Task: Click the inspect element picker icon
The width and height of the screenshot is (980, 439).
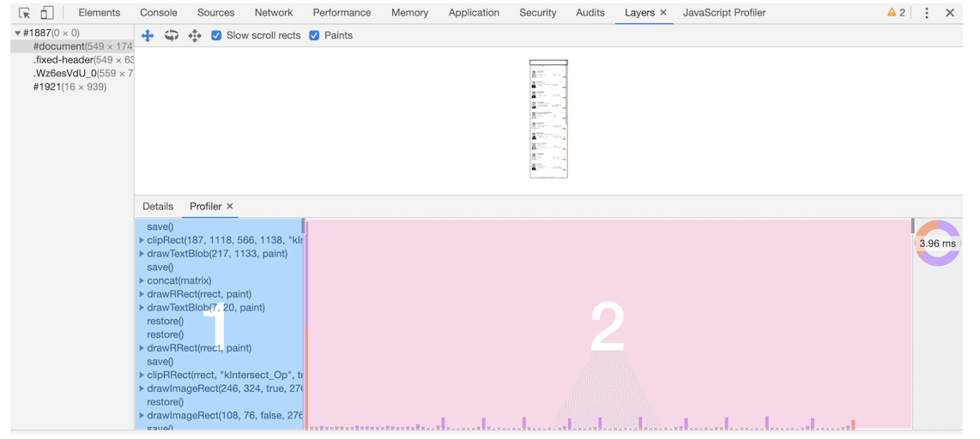Action: 24,13
